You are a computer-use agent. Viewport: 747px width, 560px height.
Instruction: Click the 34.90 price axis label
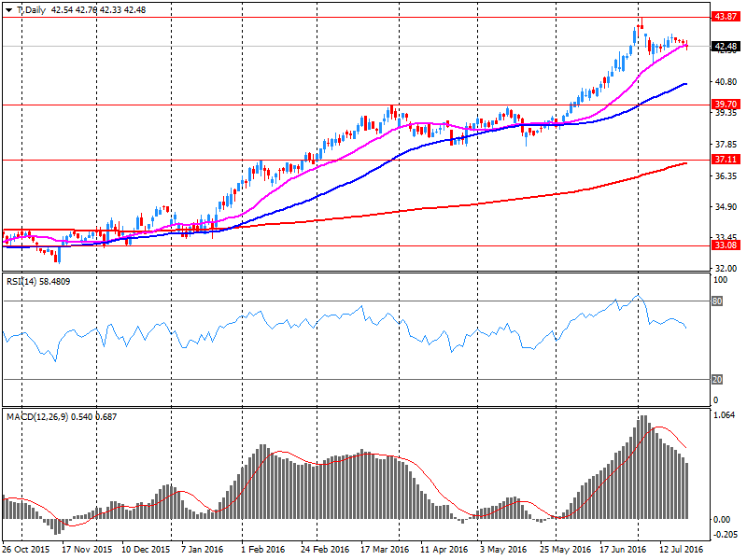pyautogui.click(x=726, y=206)
